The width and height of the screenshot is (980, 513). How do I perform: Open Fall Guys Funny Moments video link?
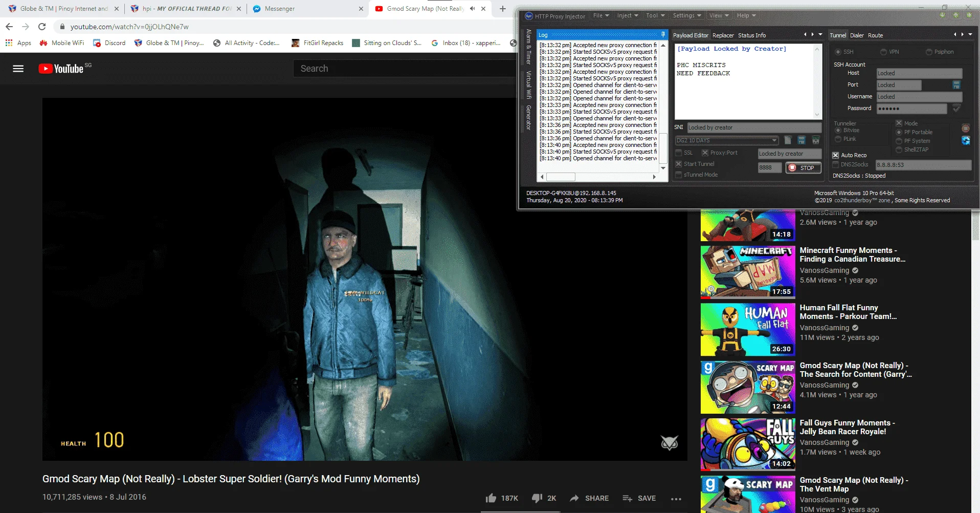(847, 427)
